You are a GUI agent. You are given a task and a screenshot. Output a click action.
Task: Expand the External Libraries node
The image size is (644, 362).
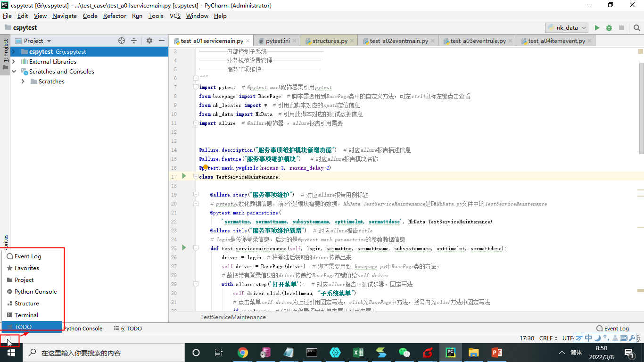tap(14, 61)
